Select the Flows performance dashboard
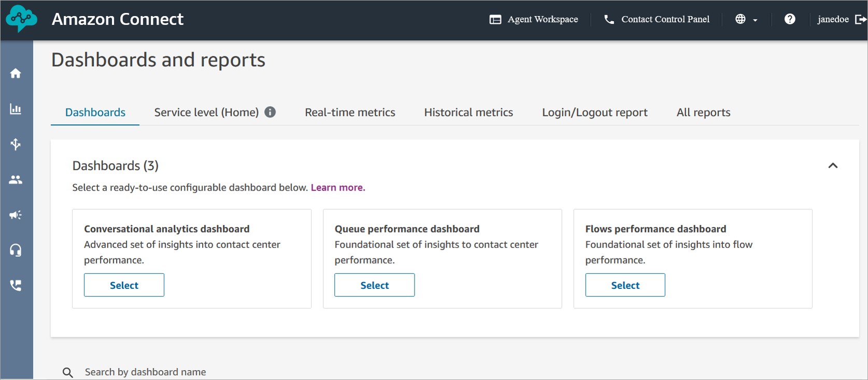The width and height of the screenshot is (868, 380). (625, 285)
